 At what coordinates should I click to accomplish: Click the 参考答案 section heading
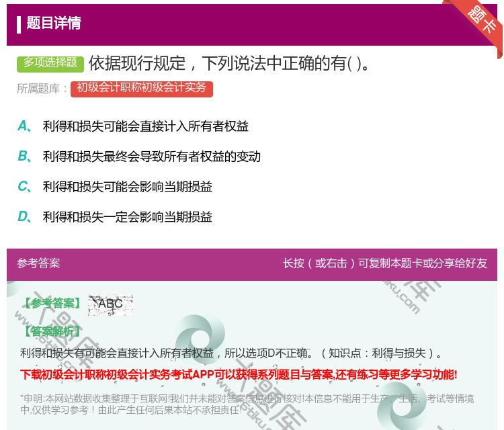38,263
